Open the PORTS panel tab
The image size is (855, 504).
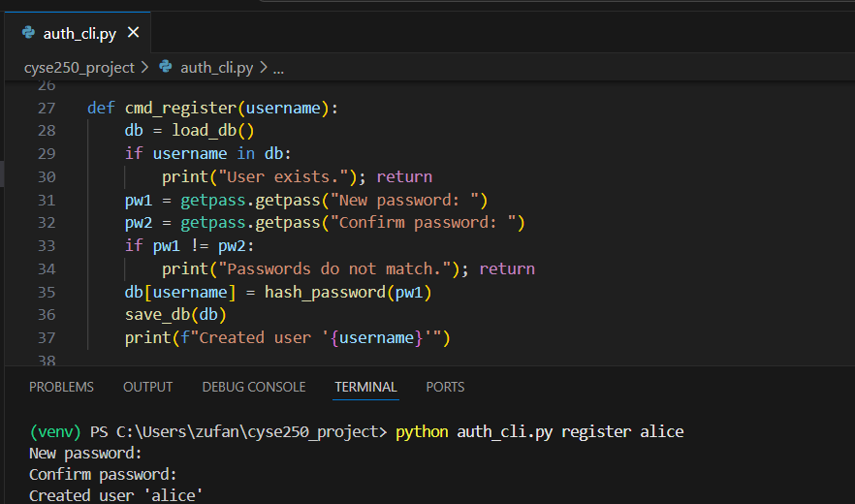click(x=445, y=387)
